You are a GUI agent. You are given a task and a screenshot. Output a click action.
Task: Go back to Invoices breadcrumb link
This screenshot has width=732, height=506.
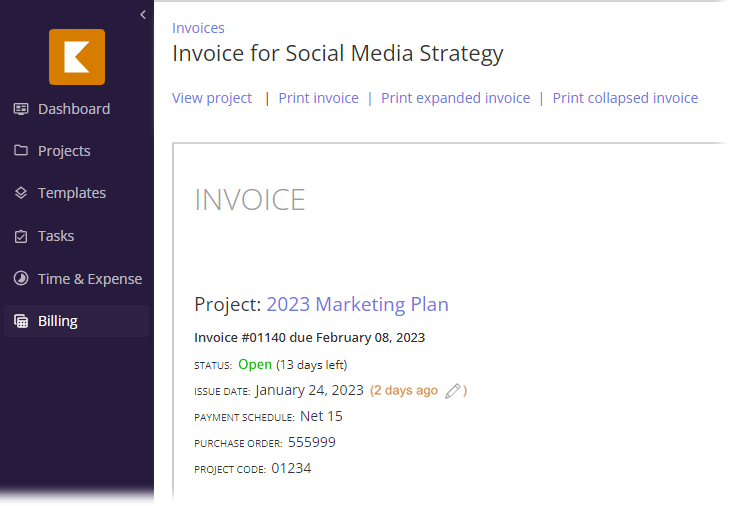(x=198, y=28)
